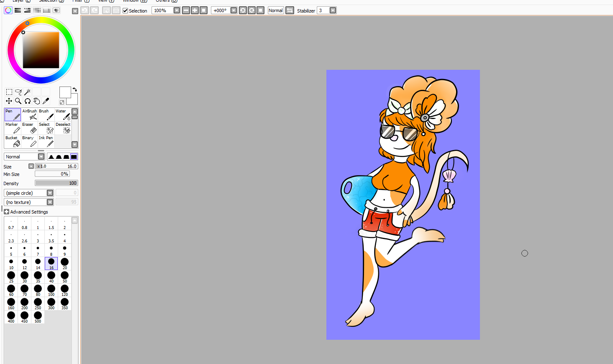Click the zoom out minus button
The width and height of the screenshot is (613, 364).
click(186, 10)
